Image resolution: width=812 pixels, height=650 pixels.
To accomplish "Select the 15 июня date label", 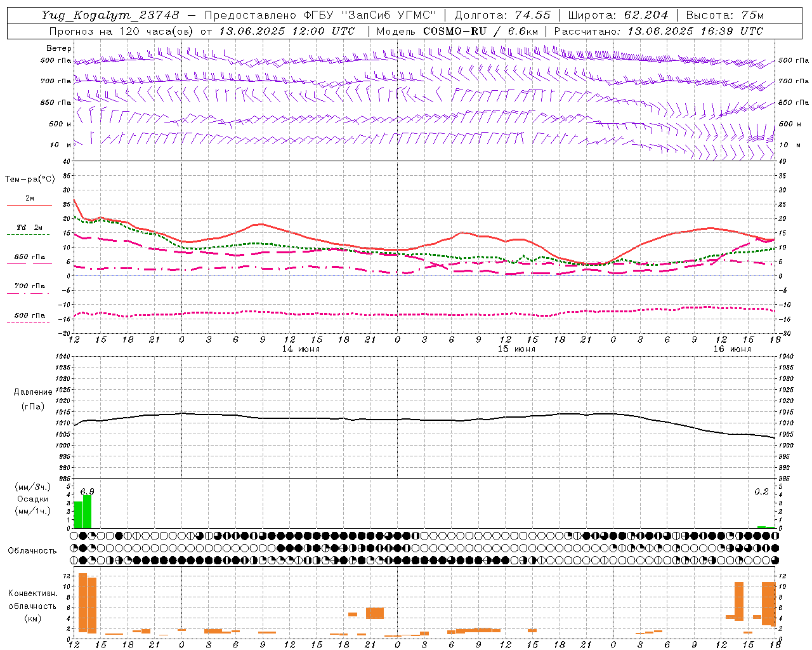I will [x=516, y=349].
